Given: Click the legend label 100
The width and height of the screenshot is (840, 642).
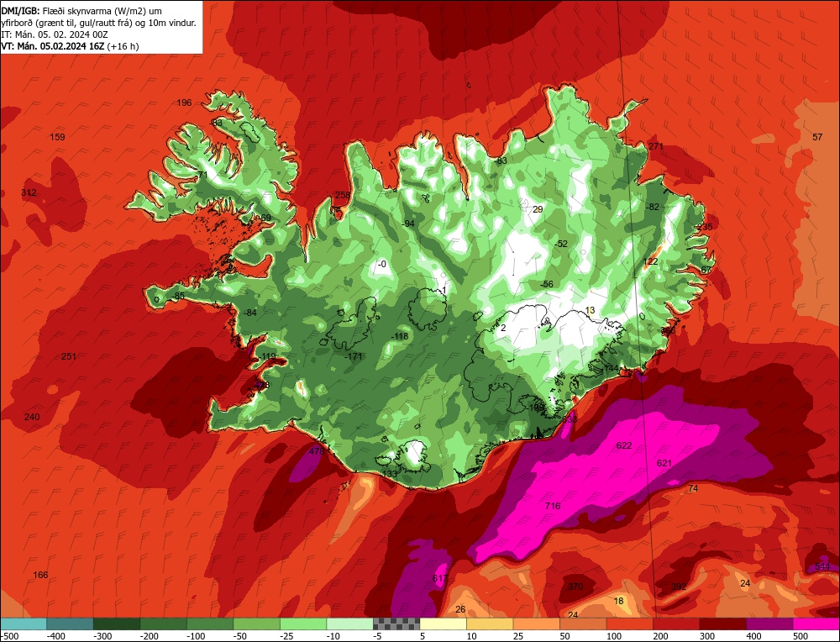Looking at the screenshot, I should click(x=615, y=636).
